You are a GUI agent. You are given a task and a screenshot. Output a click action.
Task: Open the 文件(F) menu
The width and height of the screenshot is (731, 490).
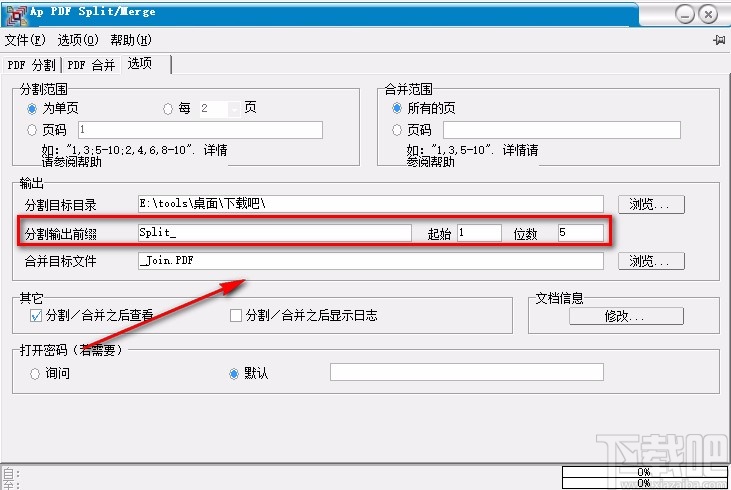[25, 40]
